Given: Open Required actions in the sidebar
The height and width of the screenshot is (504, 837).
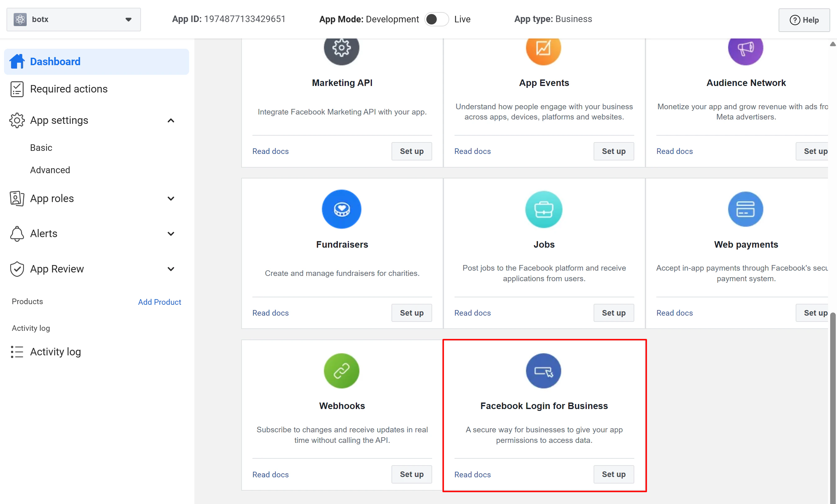Looking at the screenshot, I should coord(69,89).
